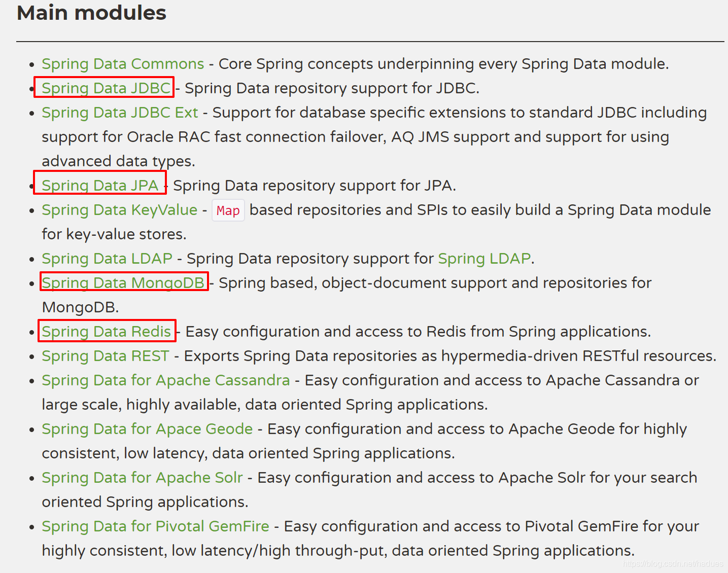Click the highlighted Spring Data JDBC link
728x573 pixels.
tap(104, 88)
